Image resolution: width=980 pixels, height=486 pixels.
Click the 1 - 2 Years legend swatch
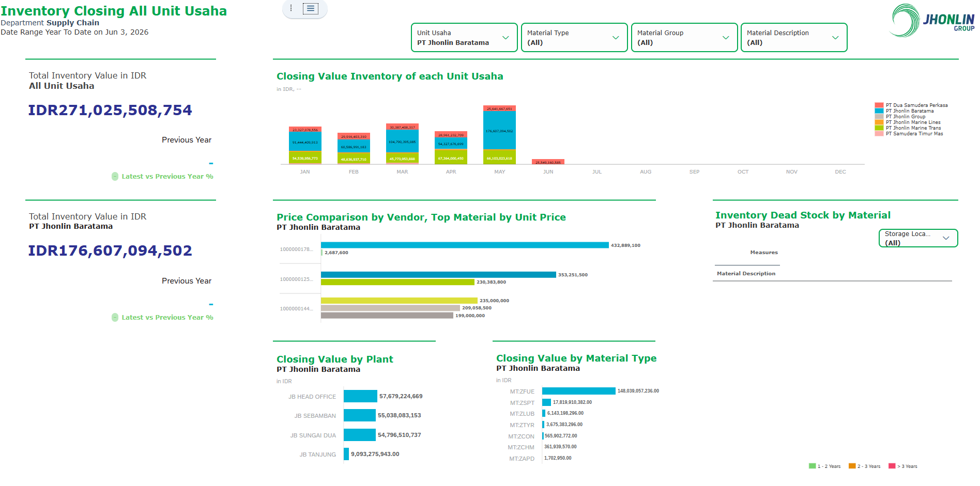pyautogui.click(x=812, y=466)
